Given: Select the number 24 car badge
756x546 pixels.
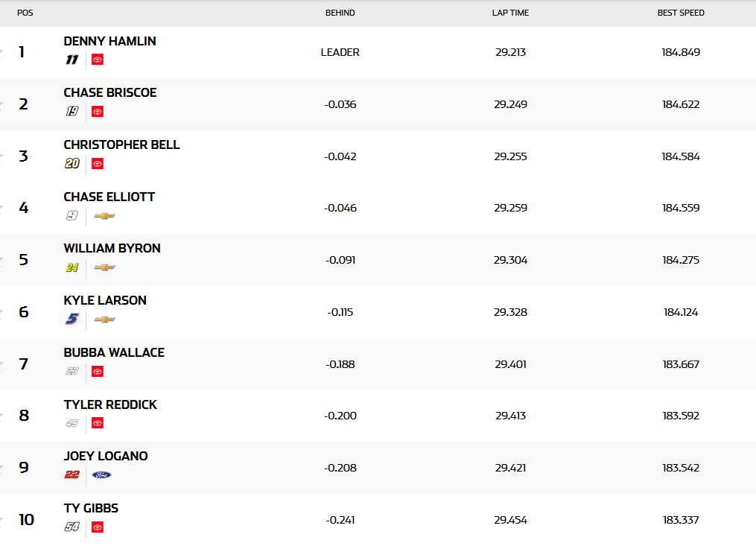Looking at the screenshot, I should coord(72,267).
